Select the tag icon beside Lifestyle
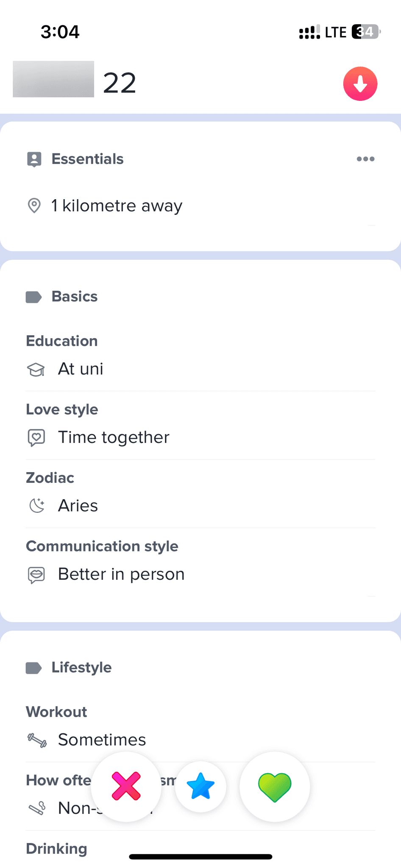The height and width of the screenshot is (868, 401). pos(33,668)
